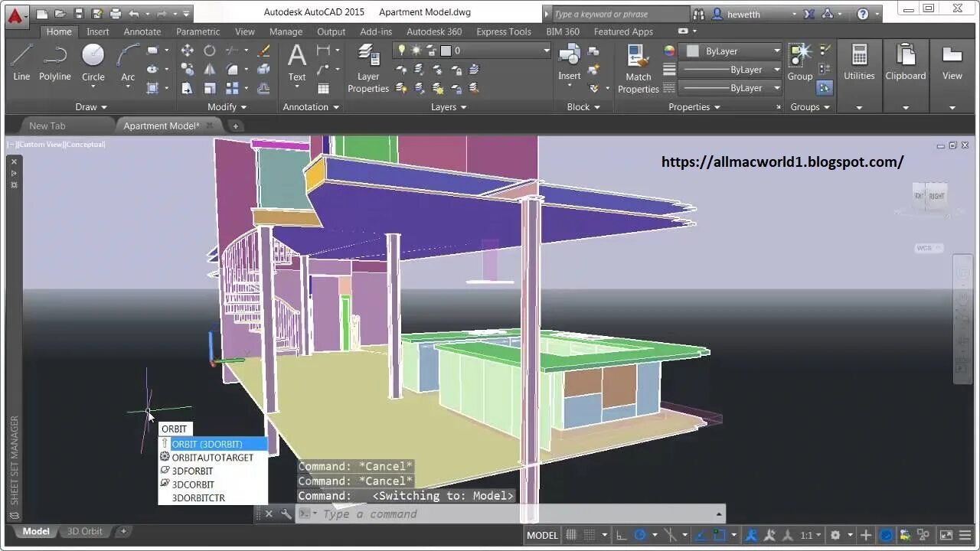The width and height of the screenshot is (980, 551).
Task: Expand the Draw panel
Action: (91, 107)
